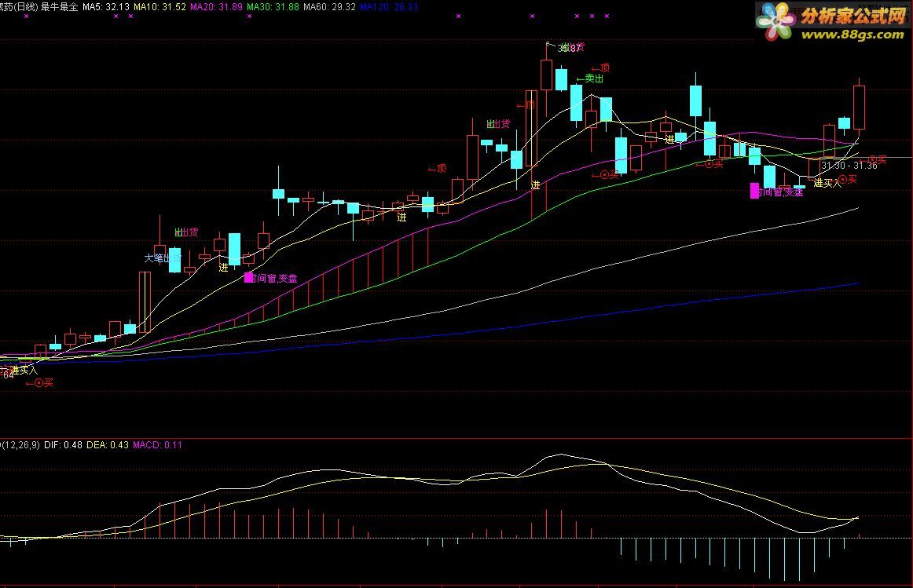Select the blue MA120 label in the header
This screenshot has width=913, height=588.
(388, 7)
